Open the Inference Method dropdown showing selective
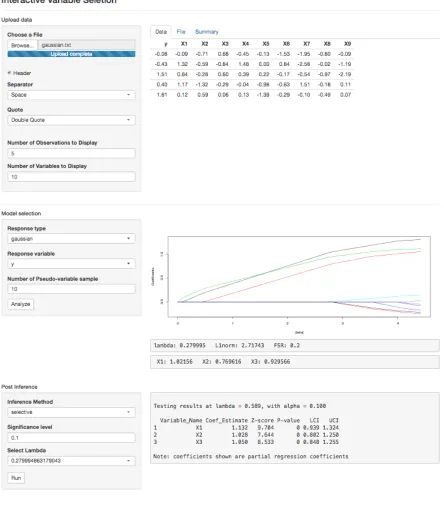This screenshot has height=507, width=444. coord(71,412)
